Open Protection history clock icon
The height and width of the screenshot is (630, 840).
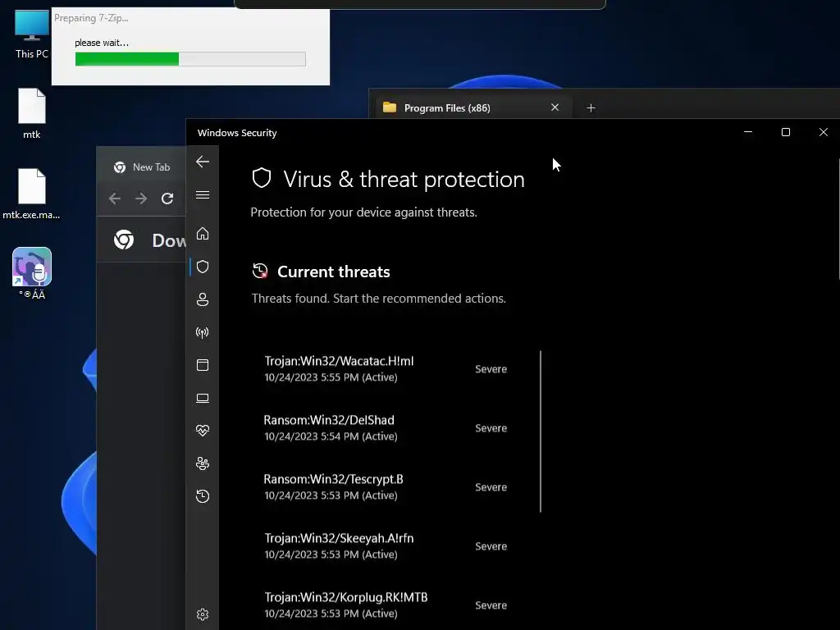(x=203, y=496)
